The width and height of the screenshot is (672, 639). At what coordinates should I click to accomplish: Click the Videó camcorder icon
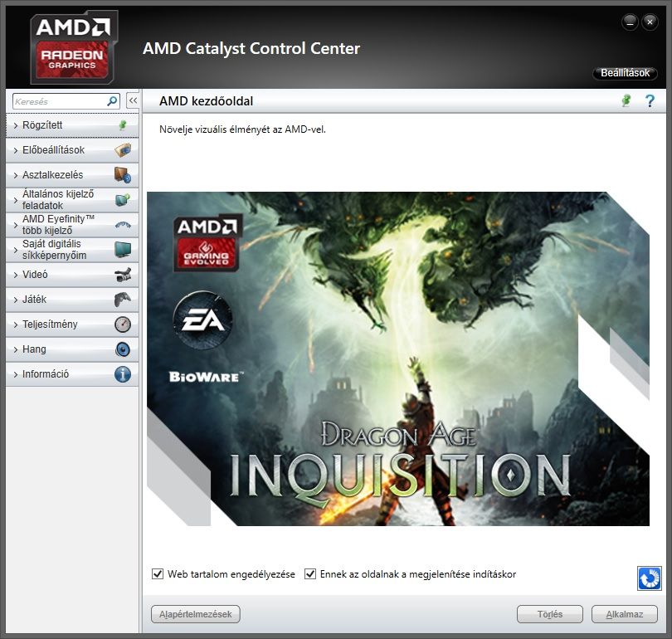(x=123, y=275)
